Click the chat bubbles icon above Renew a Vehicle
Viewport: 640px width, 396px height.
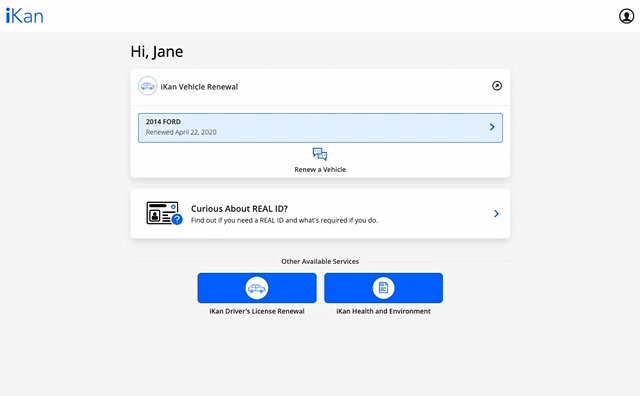click(320, 154)
